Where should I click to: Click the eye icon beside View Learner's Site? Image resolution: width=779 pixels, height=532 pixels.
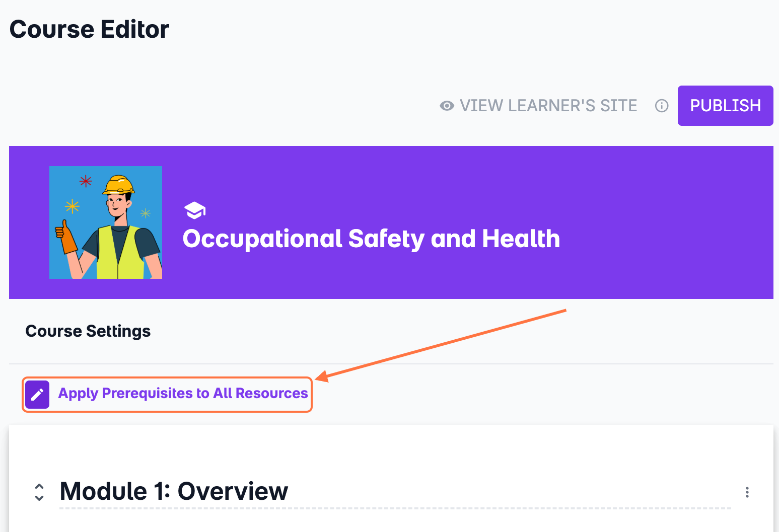click(x=447, y=106)
